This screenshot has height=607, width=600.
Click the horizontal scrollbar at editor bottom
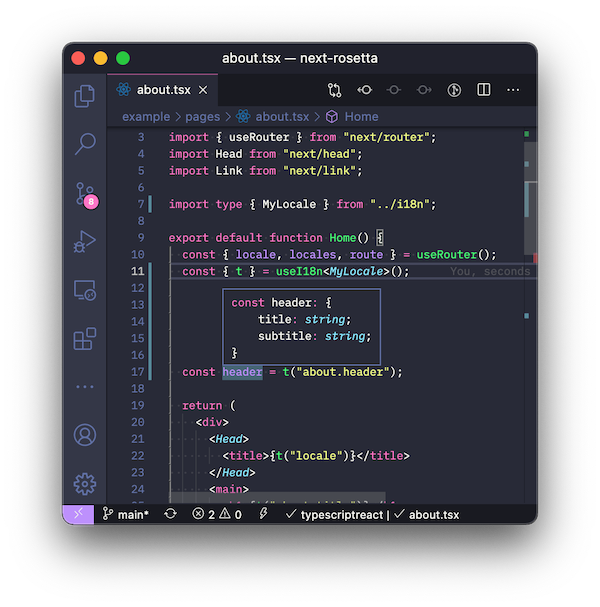point(278,498)
